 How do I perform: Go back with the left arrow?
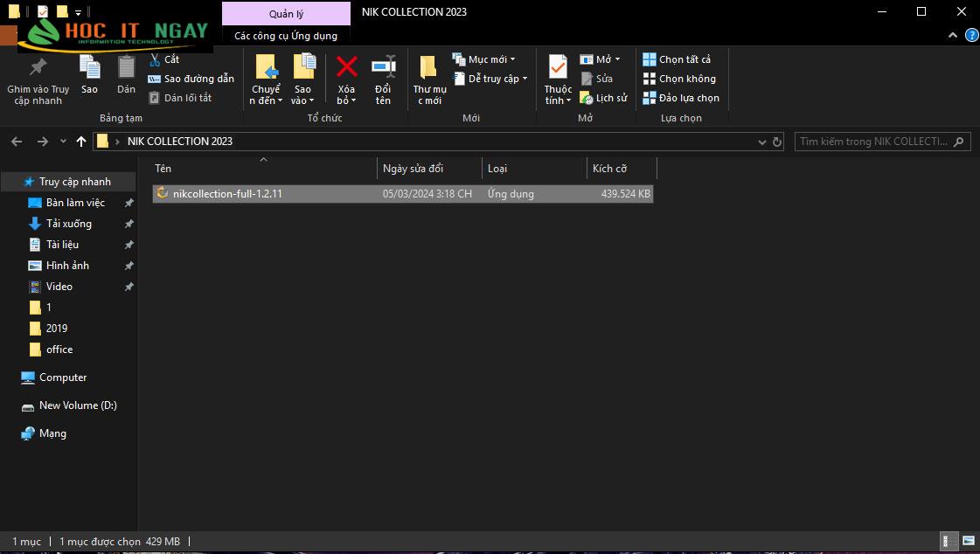click(x=17, y=142)
